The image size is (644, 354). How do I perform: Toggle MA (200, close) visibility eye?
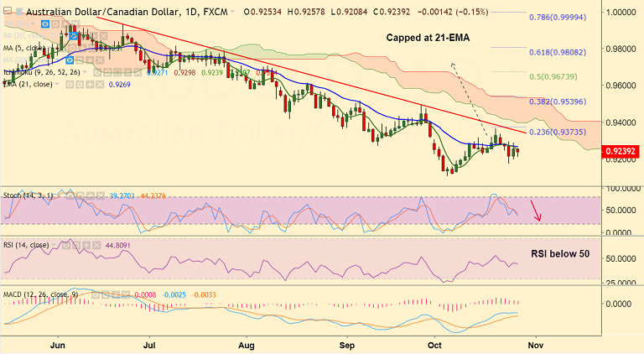coord(70,60)
